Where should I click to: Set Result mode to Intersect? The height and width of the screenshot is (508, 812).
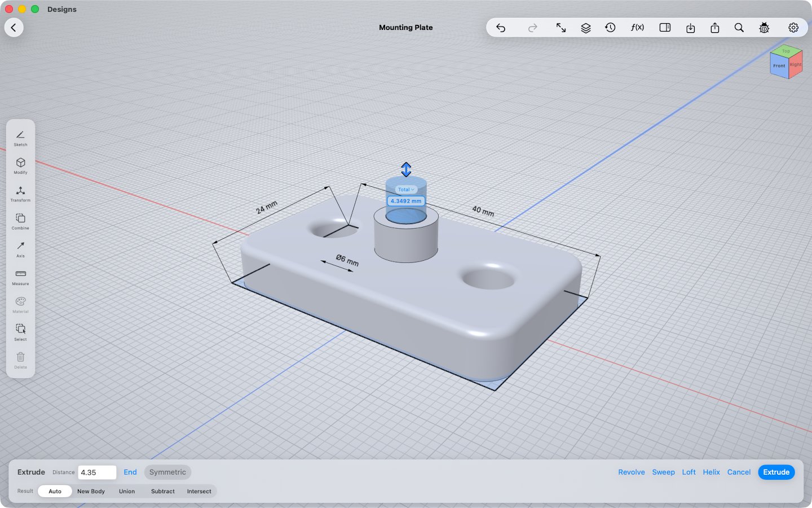(x=199, y=491)
